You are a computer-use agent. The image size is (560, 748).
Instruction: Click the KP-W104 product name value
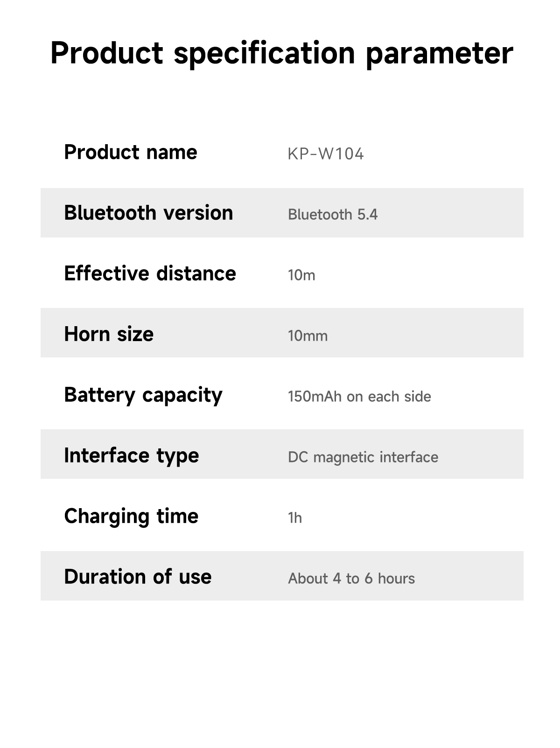[326, 154]
